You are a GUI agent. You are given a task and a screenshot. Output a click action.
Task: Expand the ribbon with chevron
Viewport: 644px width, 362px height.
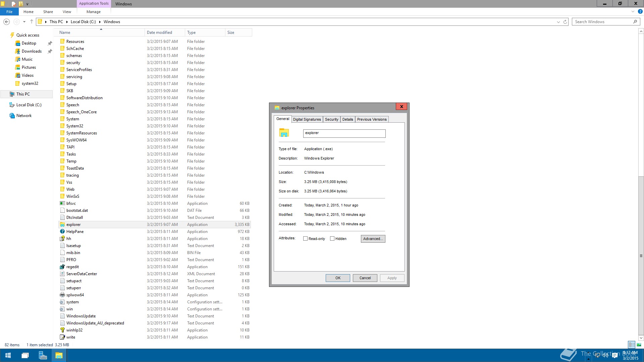(x=633, y=11)
